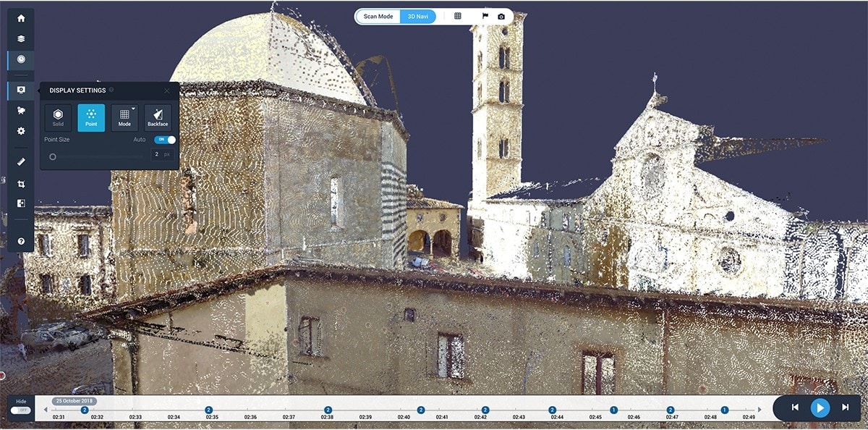Take a snapshot with camera icon

501,16
